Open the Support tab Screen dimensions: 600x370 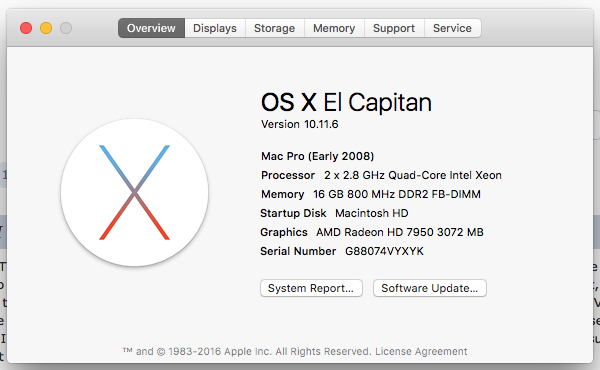[x=394, y=28]
